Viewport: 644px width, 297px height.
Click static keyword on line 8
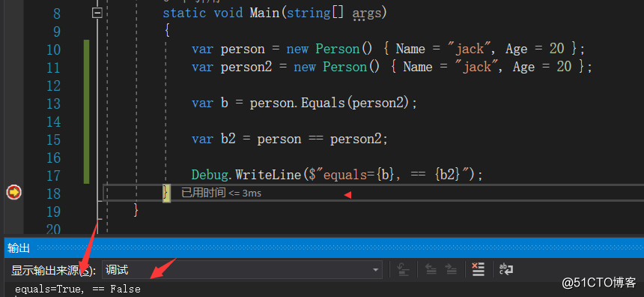[184, 13]
